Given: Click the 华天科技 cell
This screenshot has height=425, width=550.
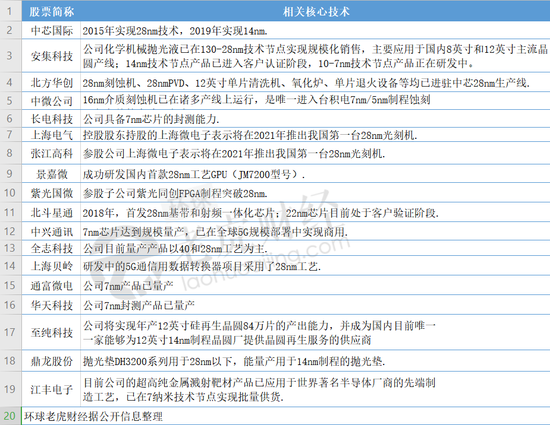Looking at the screenshot, I should [x=51, y=305].
